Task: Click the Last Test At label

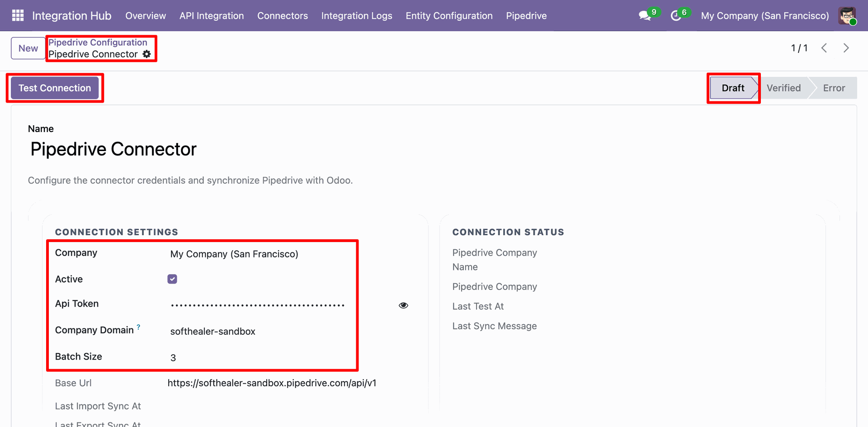Action: coord(478,306)
